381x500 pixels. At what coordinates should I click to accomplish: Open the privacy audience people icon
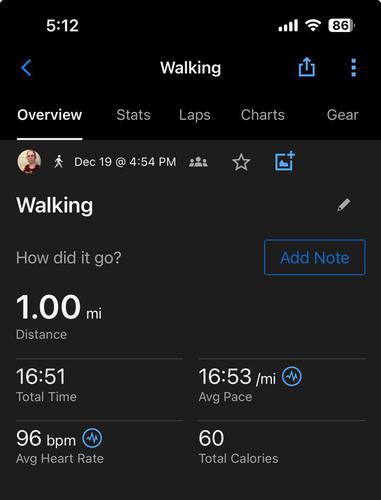click(x=198, y=162)
